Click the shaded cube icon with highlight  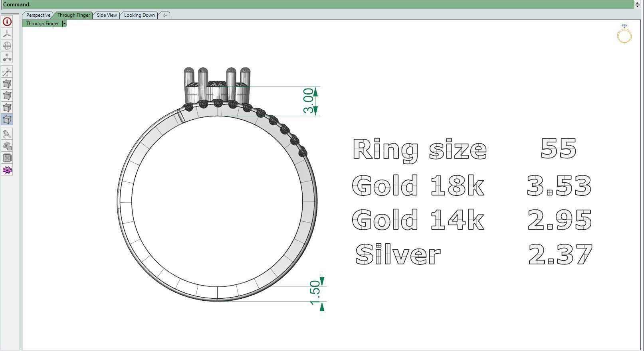(7, 84)
